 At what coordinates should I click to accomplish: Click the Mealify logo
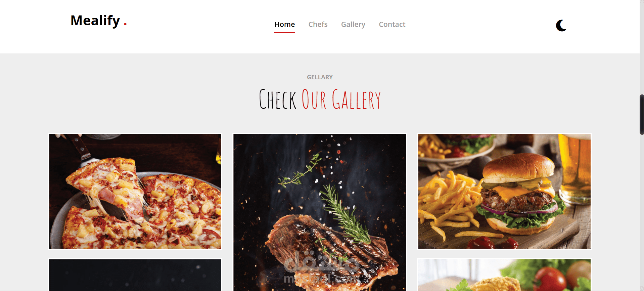pos(95,20)
